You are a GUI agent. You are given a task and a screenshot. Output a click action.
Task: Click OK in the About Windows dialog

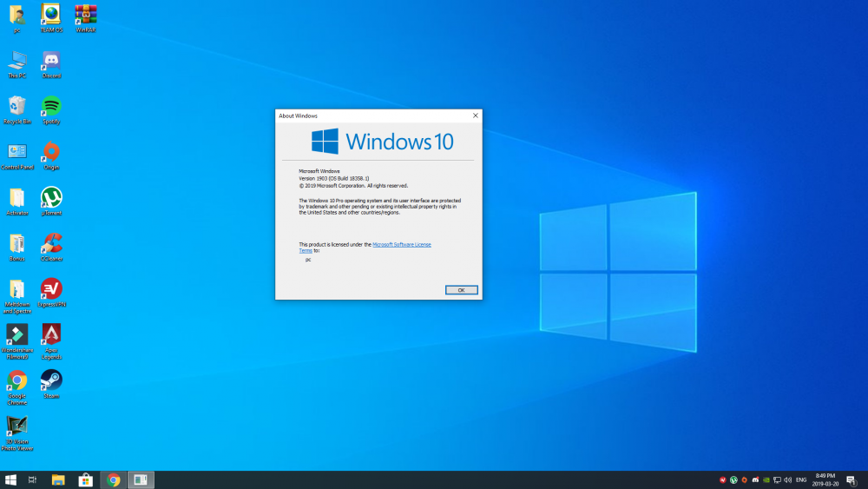pos(461,290)
